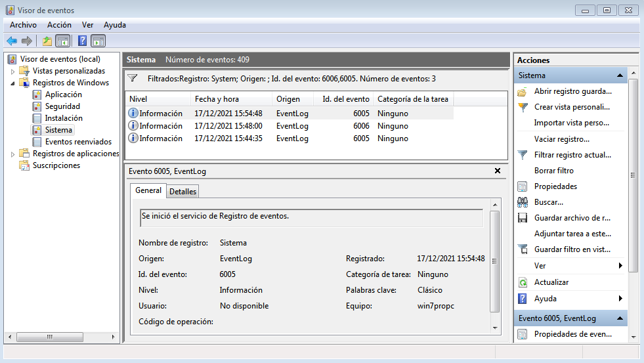Click Borrar filtro action

pos(554,171)
